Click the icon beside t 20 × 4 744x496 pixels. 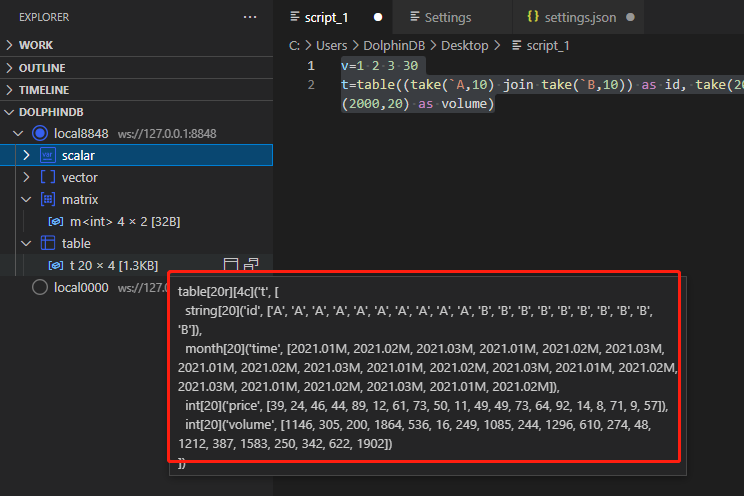tap(56, 265)
